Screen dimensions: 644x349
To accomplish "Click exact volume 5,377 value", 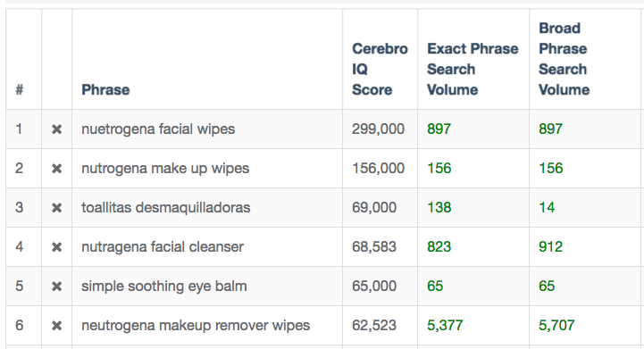I will pyautogui.click(x=445, y=325).
